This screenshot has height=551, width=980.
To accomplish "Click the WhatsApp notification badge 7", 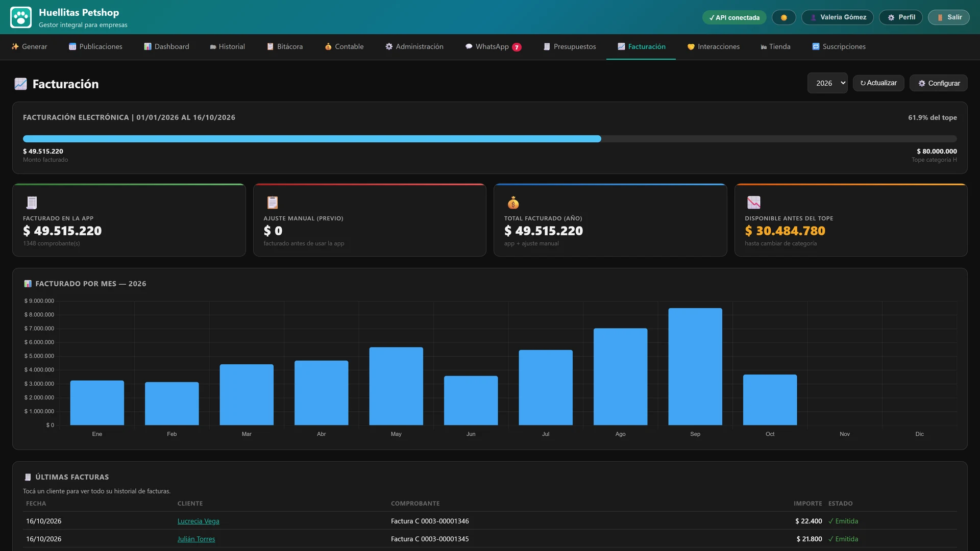I will point(517,47).
